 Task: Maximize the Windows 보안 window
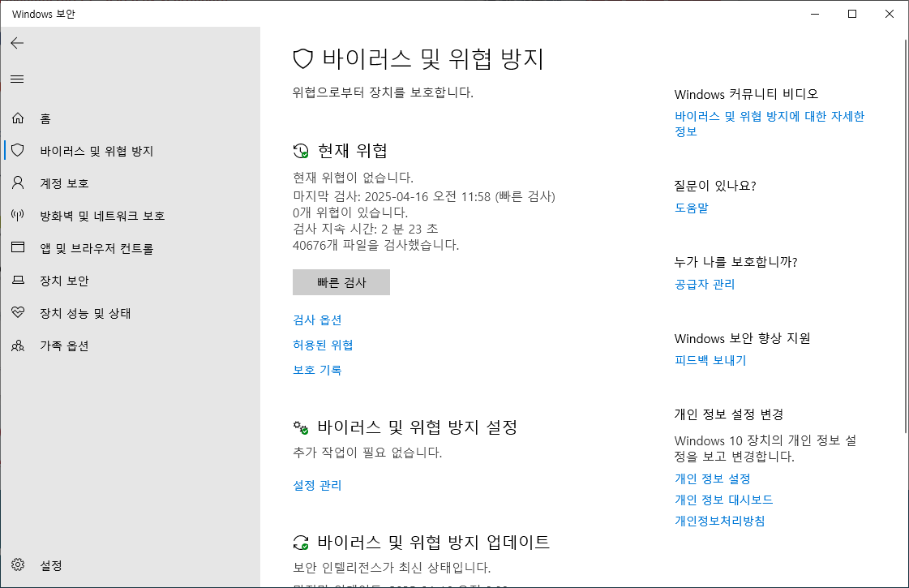pyautogui.click(x=852, y=14)
